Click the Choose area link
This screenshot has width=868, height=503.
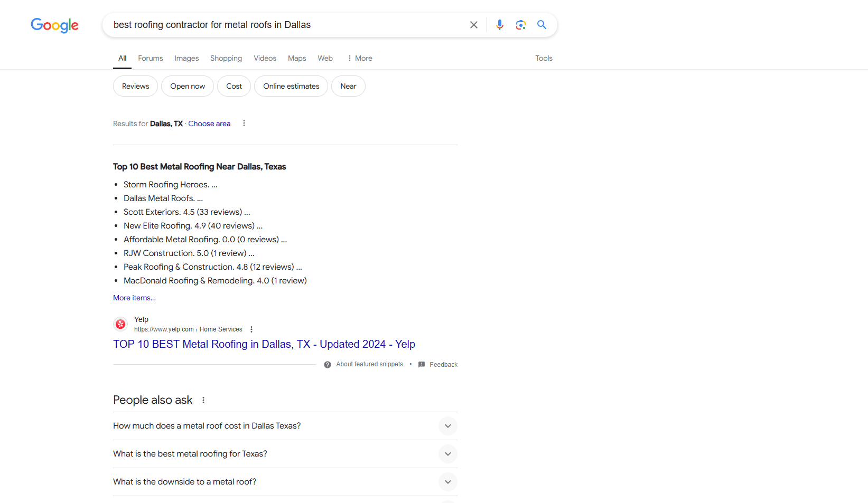click(x=209, y=124)
